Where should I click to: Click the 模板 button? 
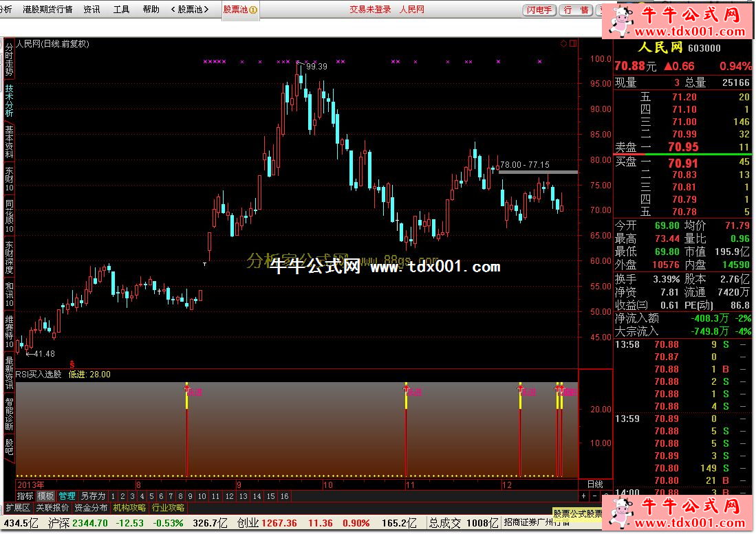(x=46, y=496)
